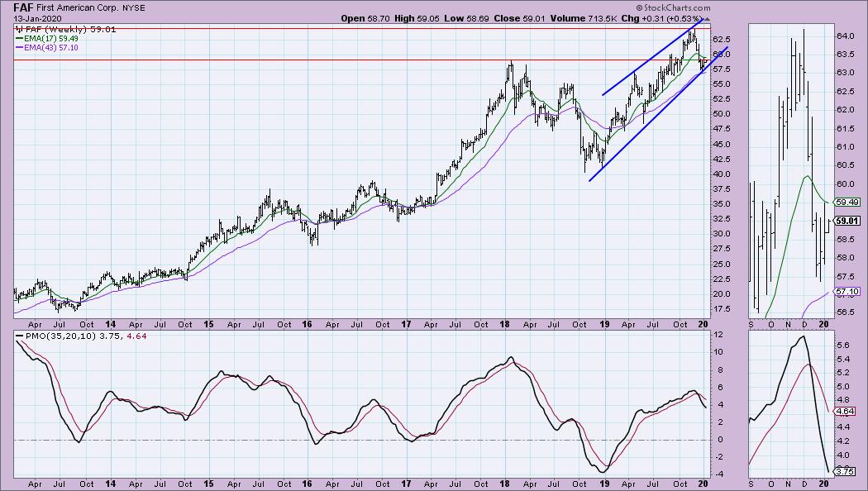The height and width of the screenshot is (491, 868).
Task: Click the High 59.05 value
Action: (417, 18)
